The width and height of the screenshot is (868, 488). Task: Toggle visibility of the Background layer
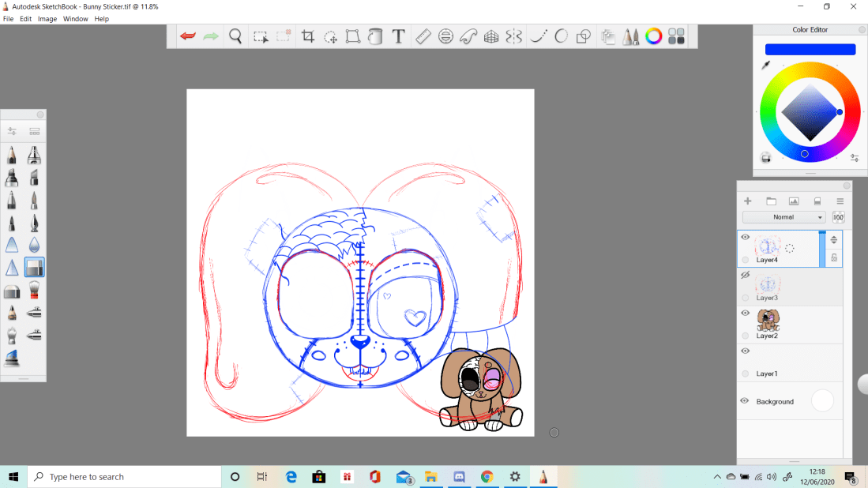(744, 401)
